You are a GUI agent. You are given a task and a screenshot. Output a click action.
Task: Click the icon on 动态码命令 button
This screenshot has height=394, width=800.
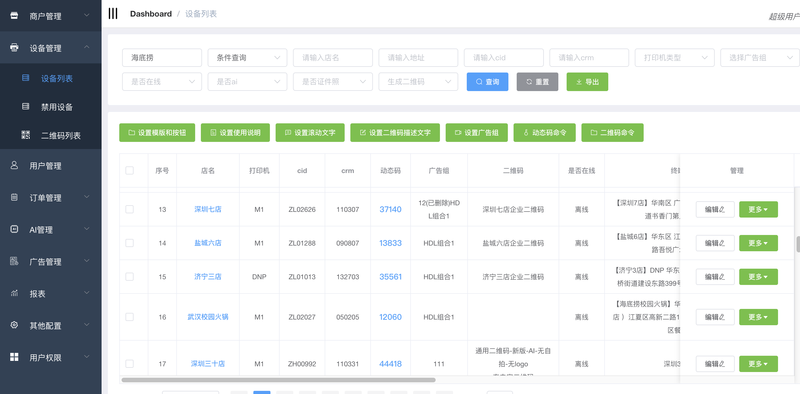[526, 133]
